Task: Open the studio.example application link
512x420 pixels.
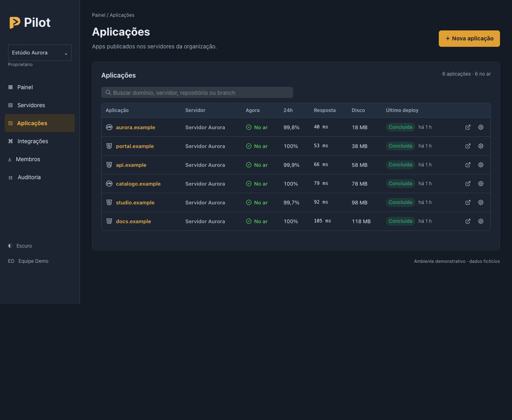Action: [135, 202]
